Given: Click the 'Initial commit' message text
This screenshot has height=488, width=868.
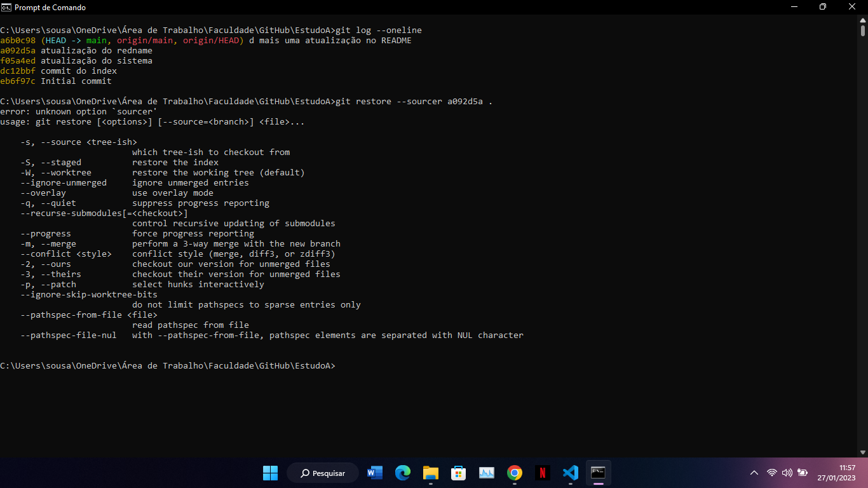Looking at the screenshot, I should tap(76, 81).
